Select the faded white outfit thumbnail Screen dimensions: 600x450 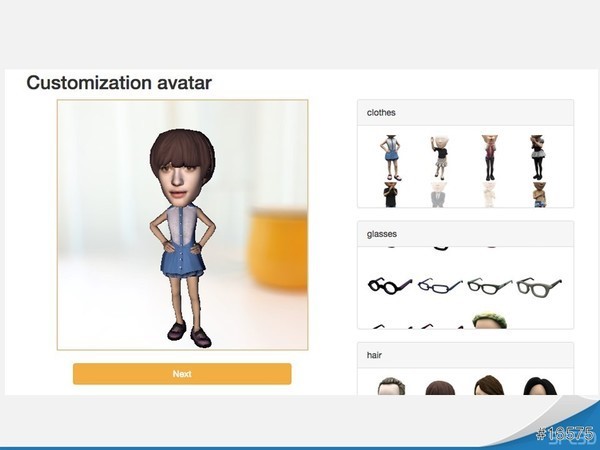pyautogui.click(x=489, y=195)
